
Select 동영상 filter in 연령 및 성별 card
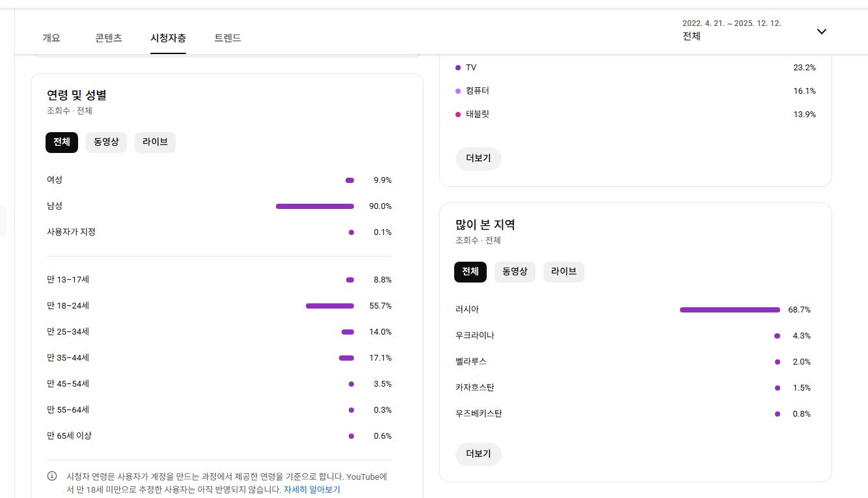click(x=106, y=142)
